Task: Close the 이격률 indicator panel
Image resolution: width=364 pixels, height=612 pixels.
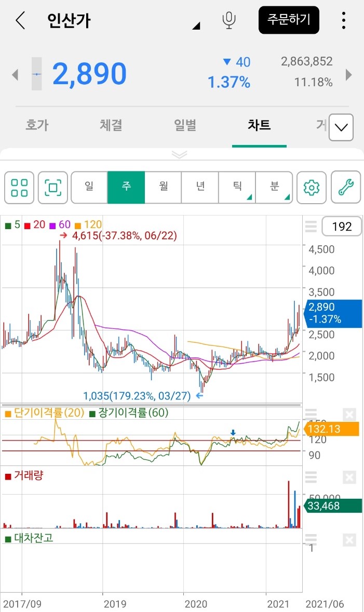Action: (x=349, y=415)
